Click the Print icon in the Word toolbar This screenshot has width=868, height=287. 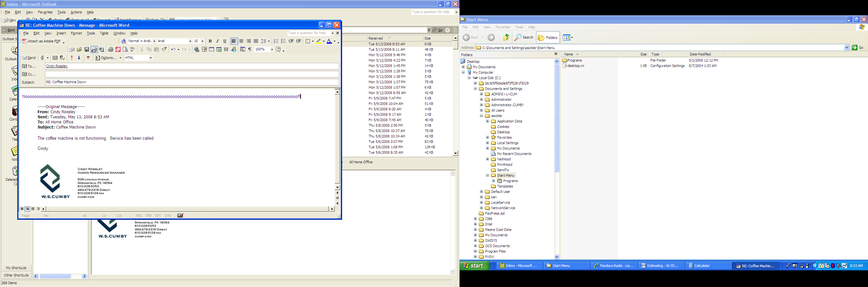tap(110, 49)
